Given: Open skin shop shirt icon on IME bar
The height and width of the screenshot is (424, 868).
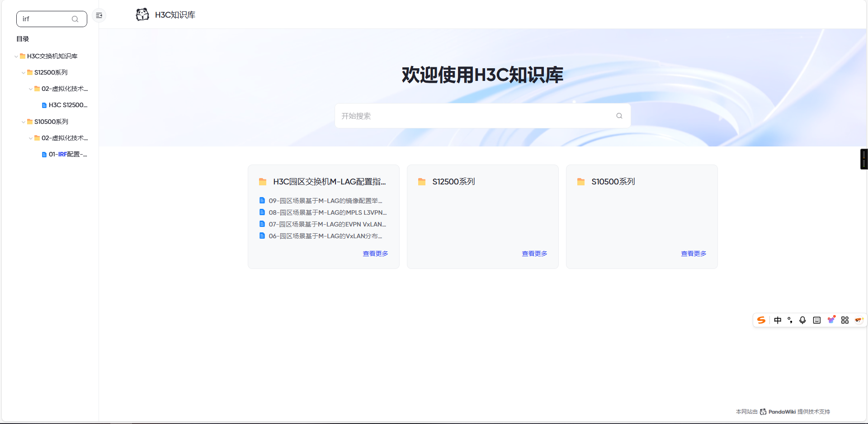Looking at the screenshot, I should click(x=831, y=320).
